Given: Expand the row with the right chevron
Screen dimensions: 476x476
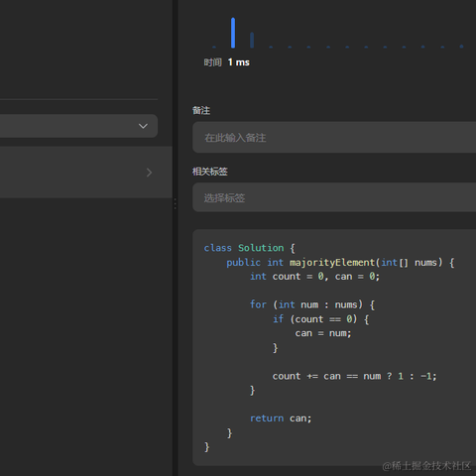Looking at the screenshot, I should (149, 173).
